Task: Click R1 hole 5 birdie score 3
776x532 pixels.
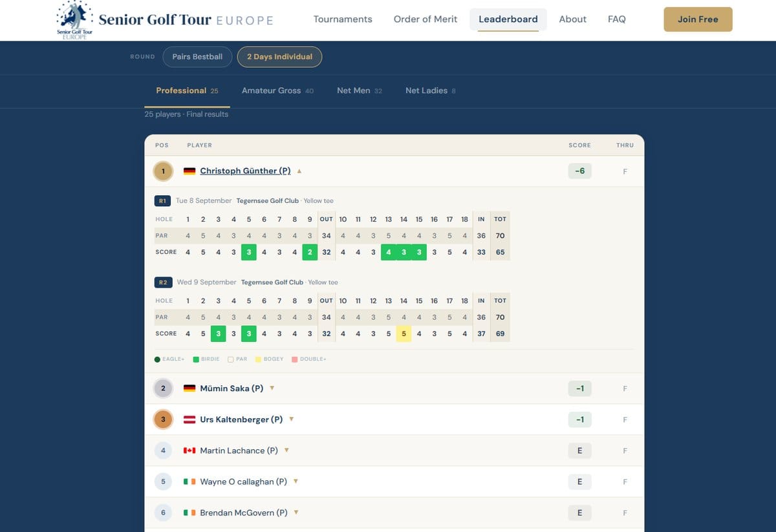Action: (249, 252)
